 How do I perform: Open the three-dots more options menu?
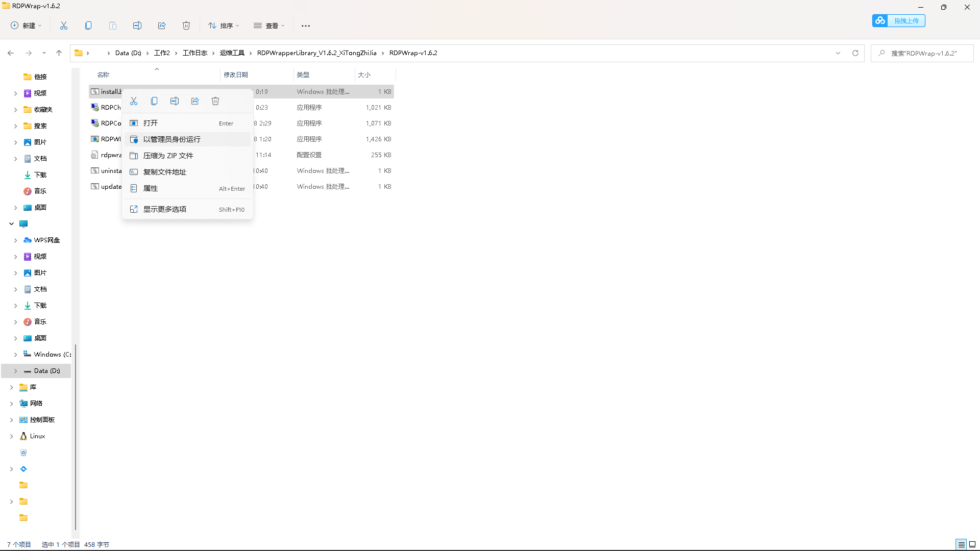(306, 26)
